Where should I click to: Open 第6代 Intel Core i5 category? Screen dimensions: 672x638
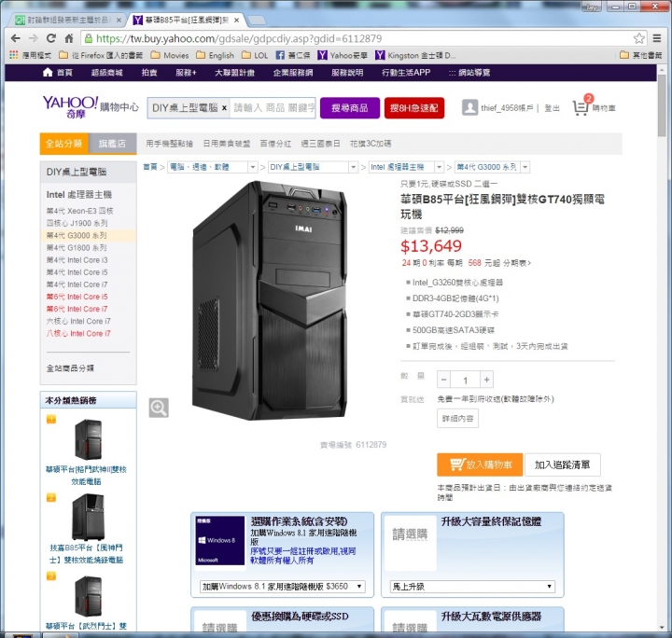coord(77,297)
